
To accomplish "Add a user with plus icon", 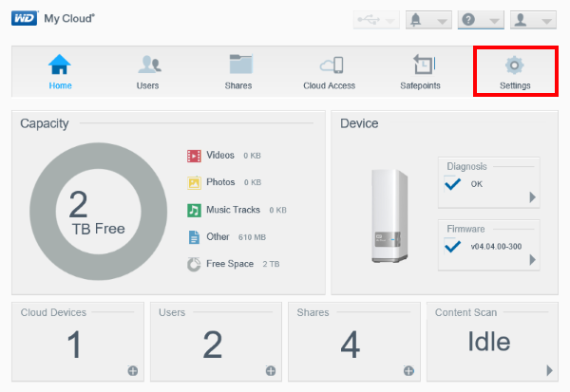I will (x=271, y=371).
